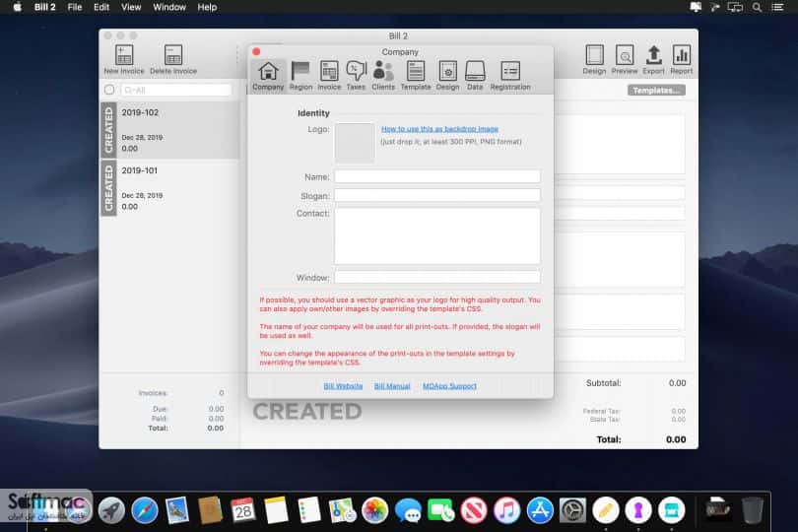
Task: Click Delete Invoice toolbar button
Action: point(173,59)
